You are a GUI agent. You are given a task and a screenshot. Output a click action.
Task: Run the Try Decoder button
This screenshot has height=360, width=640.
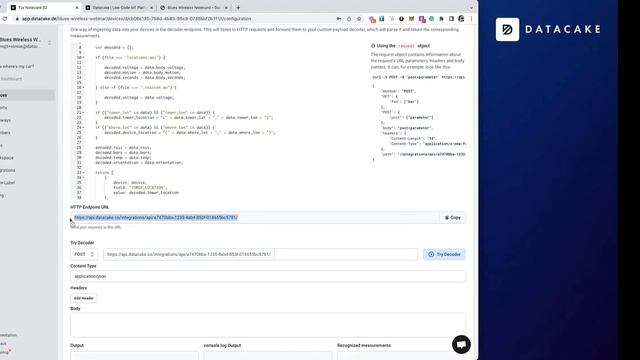[x=444, y=254]
